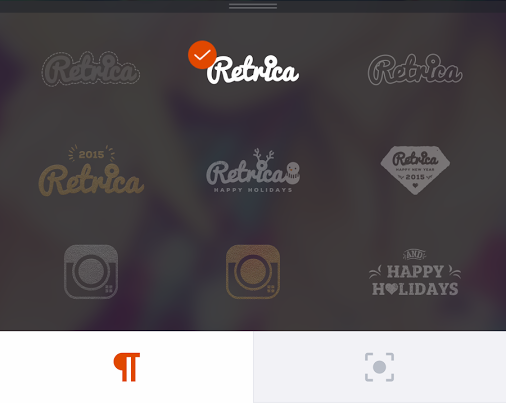Image resolution: width=506 pixels, height=403 pixels.
Task: Click the AND banner above HAPPY
Action: (415, 255)
